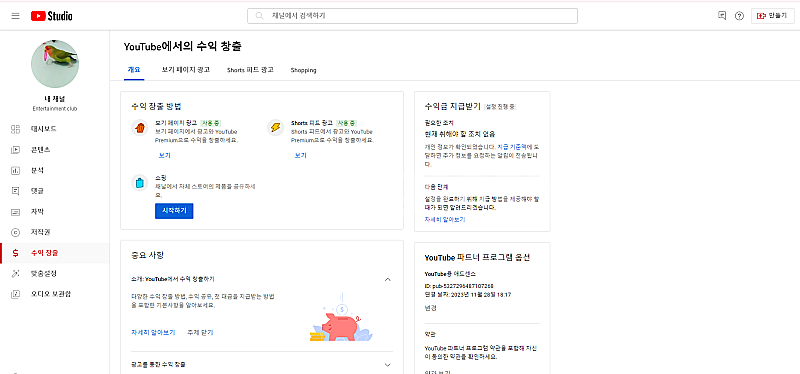This screenshot has width=800, height=374.
Task: Click the blue 시작하기 button
Action: tap(174, 211)
